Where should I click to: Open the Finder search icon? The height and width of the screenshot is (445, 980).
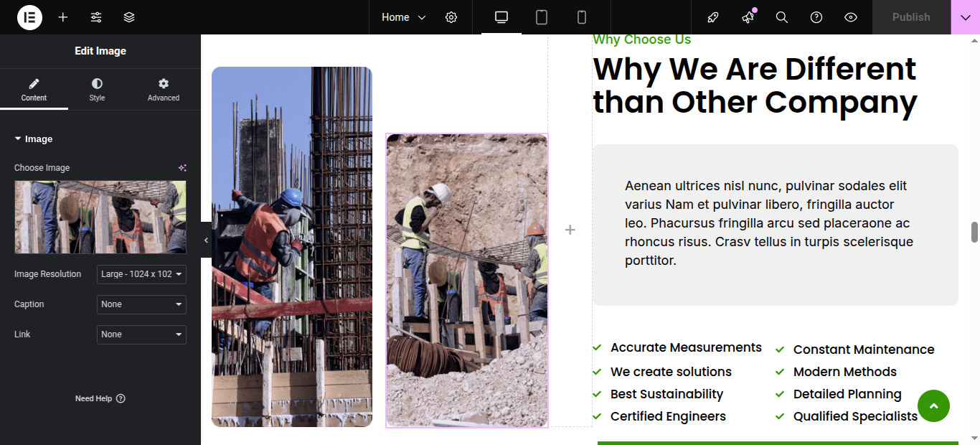click(782, 17)
